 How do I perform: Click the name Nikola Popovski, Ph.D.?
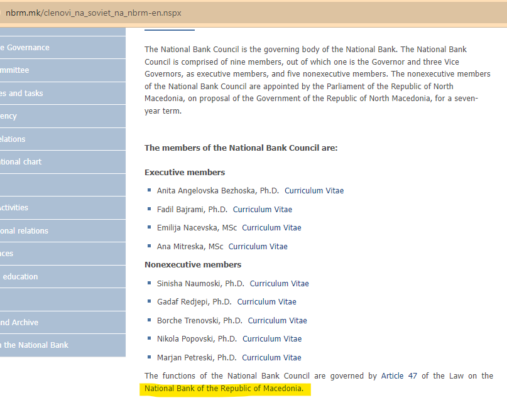click(x=197, y=339)
